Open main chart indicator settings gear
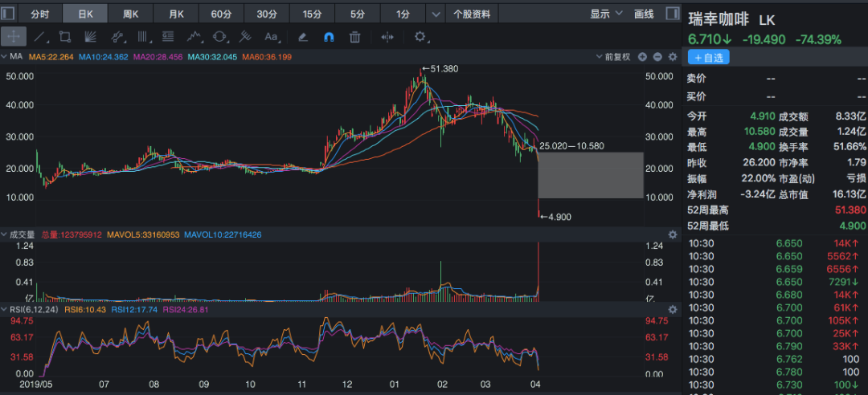Screen dimensions: 868x395 pyautogui.click(x=673, y=57)
